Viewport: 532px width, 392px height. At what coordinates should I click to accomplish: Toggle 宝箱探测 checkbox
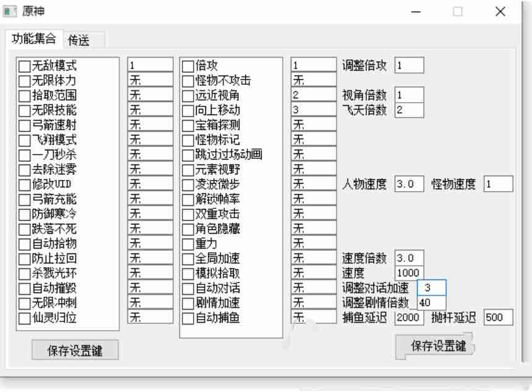tap(188, 126)
